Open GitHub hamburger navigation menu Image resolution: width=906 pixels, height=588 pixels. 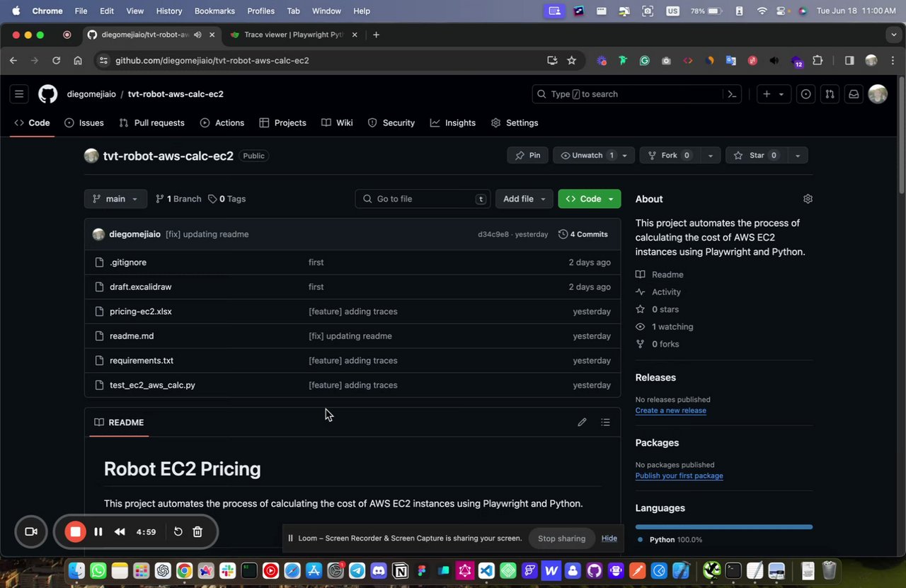tap(19, 94)
